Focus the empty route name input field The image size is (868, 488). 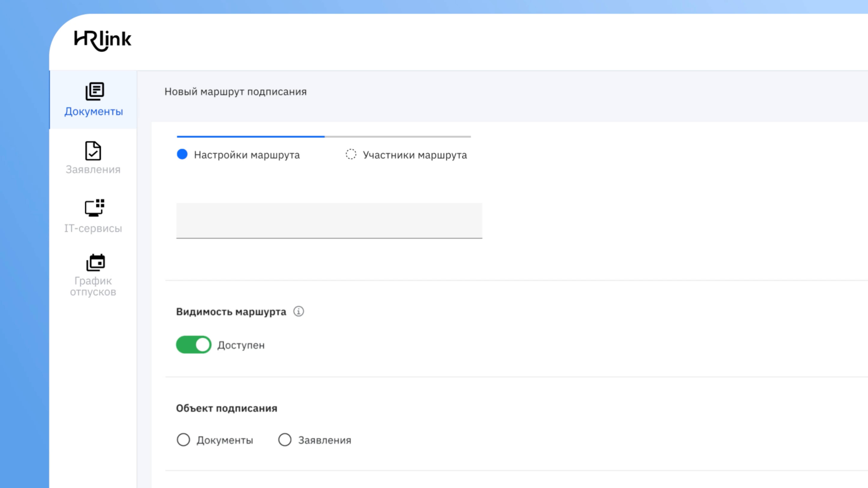pos(329,221)
